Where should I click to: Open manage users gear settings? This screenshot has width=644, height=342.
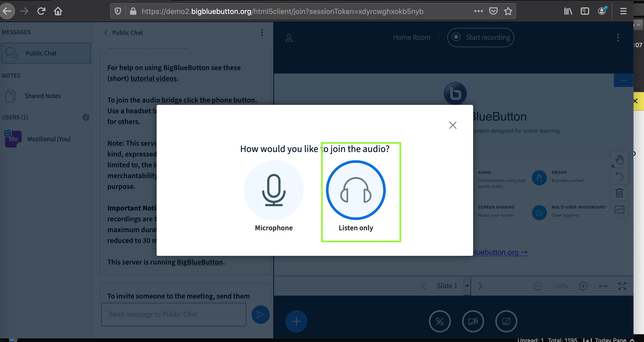coord(86,117)
